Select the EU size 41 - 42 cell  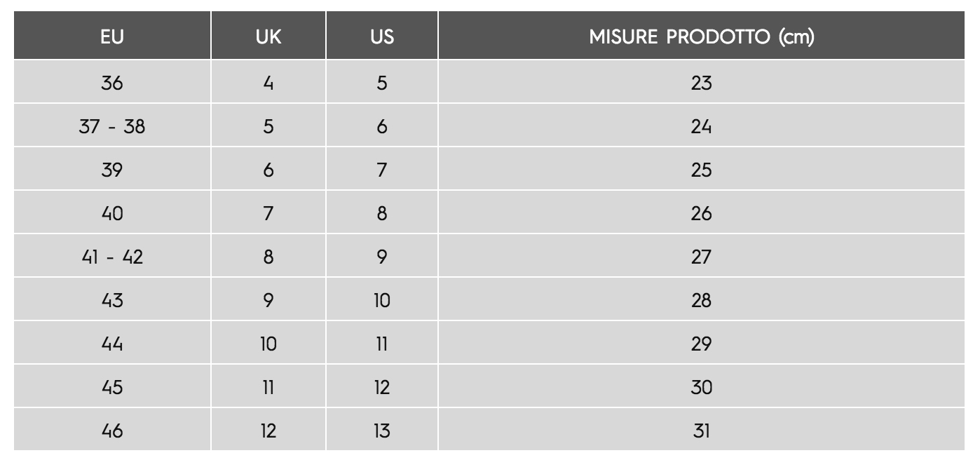click(x=112, y=257)
